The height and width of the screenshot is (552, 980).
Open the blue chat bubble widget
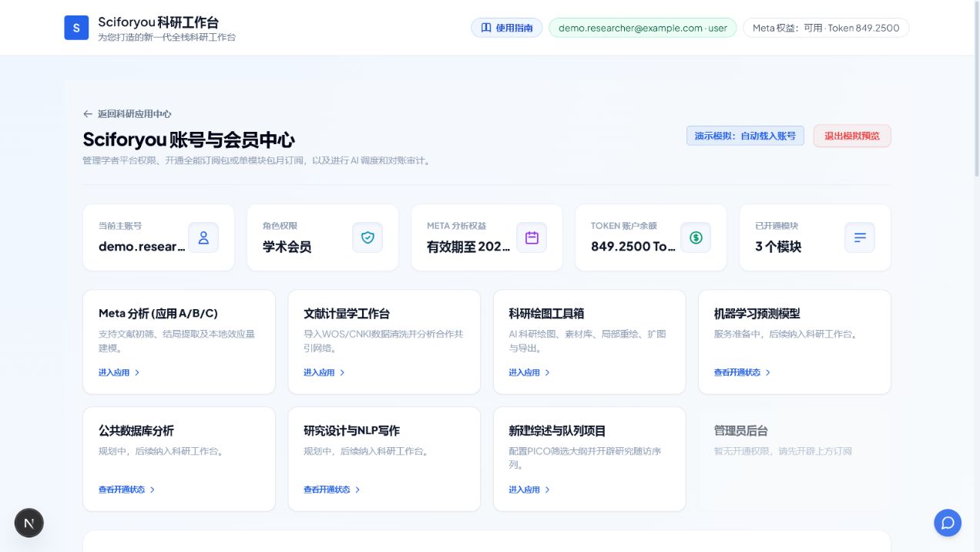948,523
